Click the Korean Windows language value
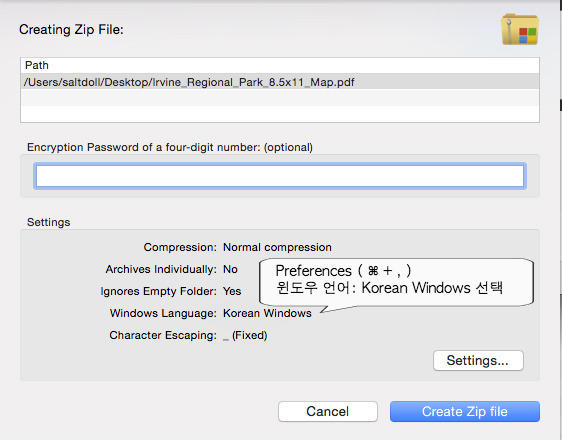 tap(267, 313)
